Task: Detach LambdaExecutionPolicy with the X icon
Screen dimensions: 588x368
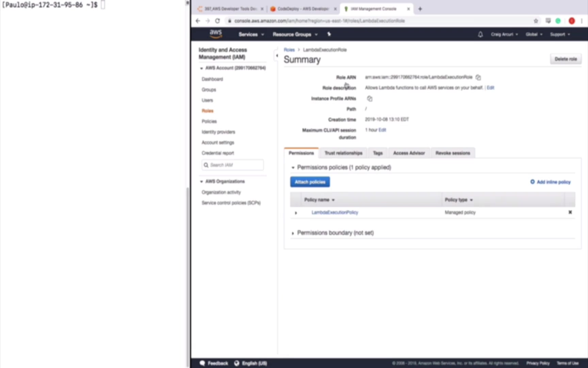Action: click(570, 212)
